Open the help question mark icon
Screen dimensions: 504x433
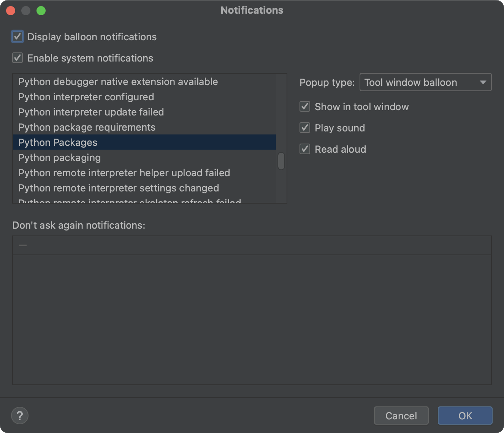pyautogui.click(x=20, y=416)
